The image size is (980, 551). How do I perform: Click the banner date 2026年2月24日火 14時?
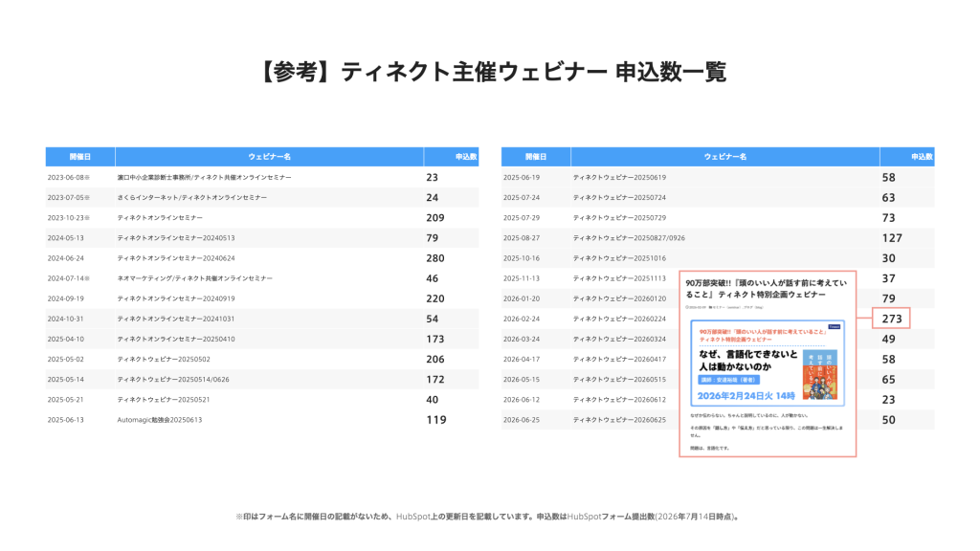[746, 396]
